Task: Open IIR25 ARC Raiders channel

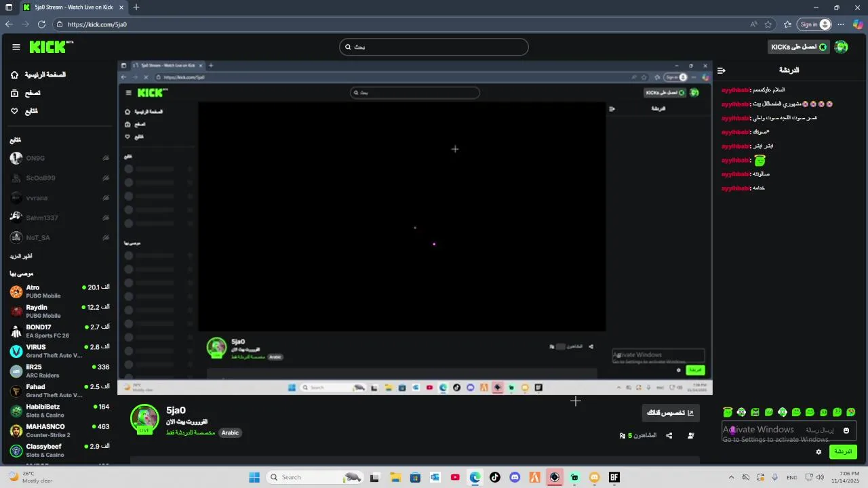Action: coord(60,371)
